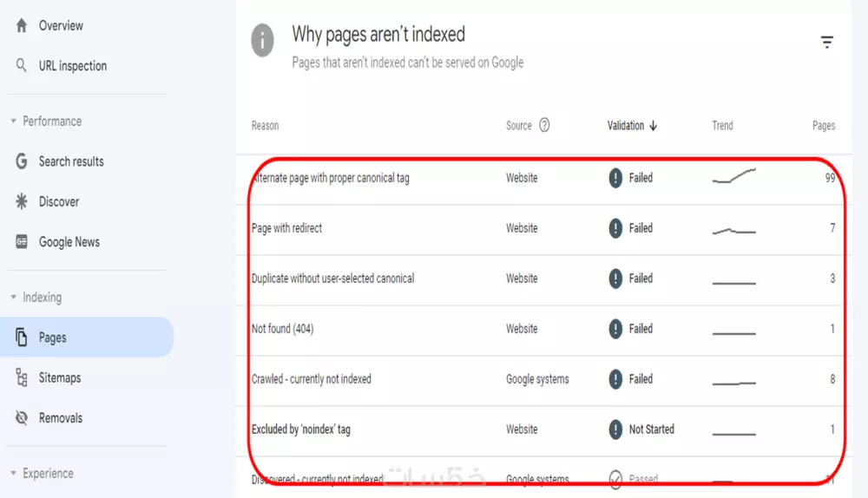868x498 pixels.
Task: Expand the Experience section
Action: [x=14, y=474]
